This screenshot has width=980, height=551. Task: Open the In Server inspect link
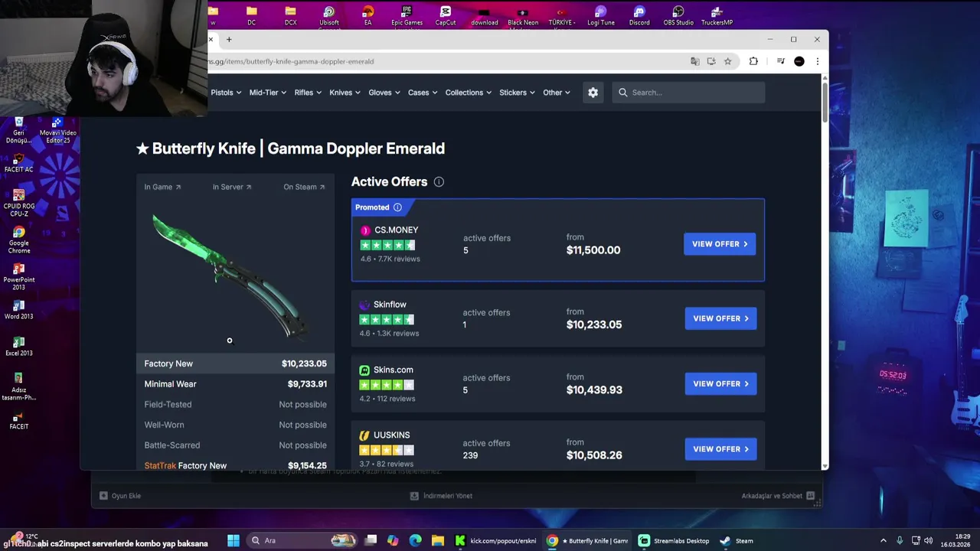232,187
